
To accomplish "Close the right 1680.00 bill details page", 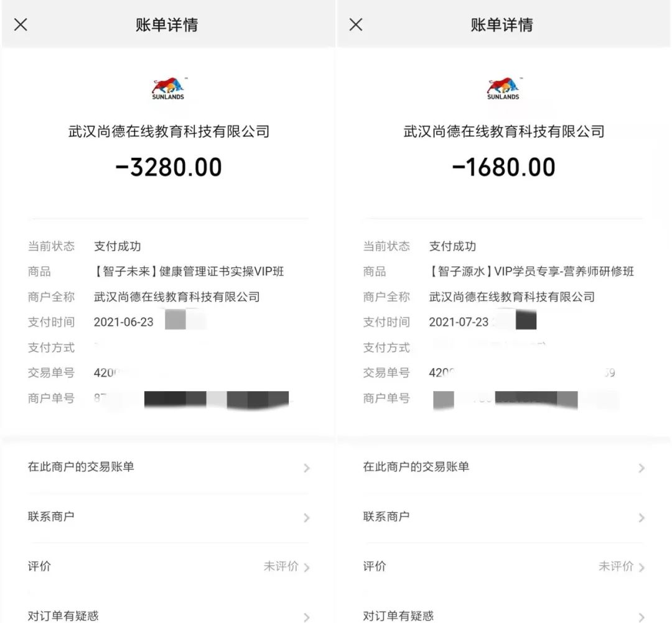I will 356,25.
